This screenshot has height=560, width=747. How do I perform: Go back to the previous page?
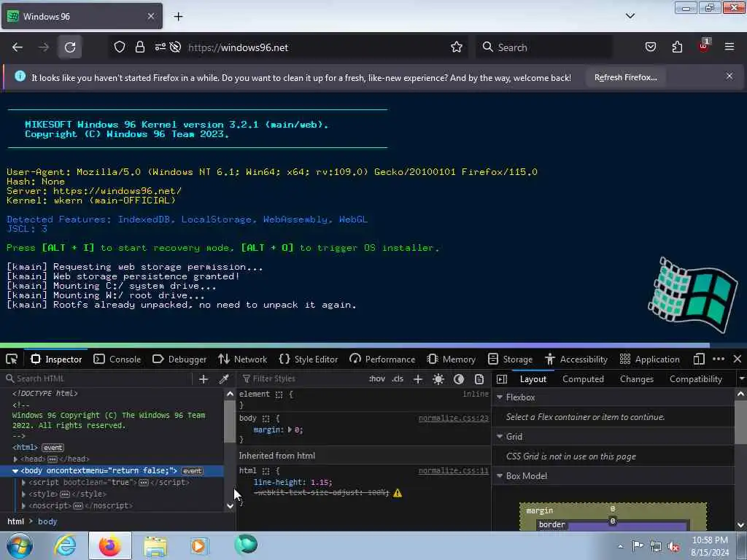tap(18, 47)
